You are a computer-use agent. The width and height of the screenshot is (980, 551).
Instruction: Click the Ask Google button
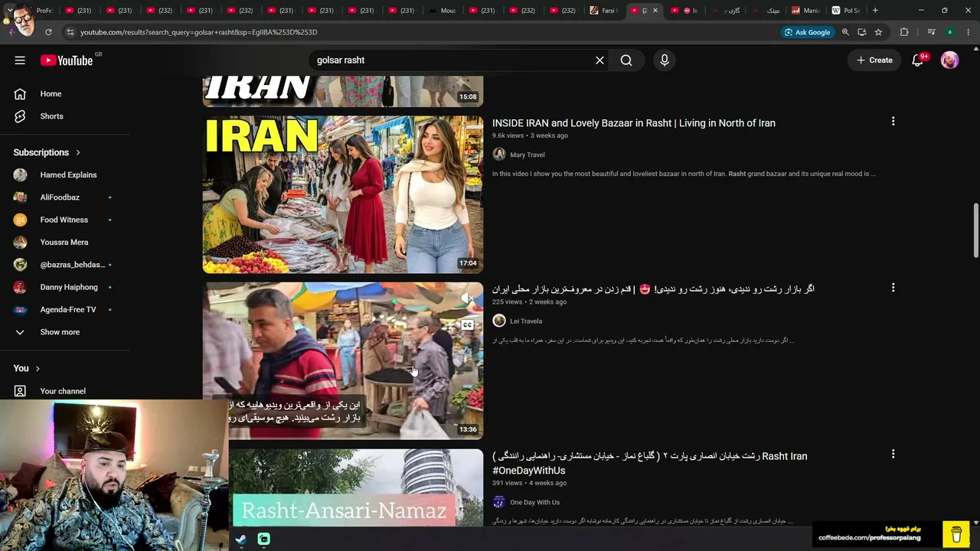click(807, 32)
